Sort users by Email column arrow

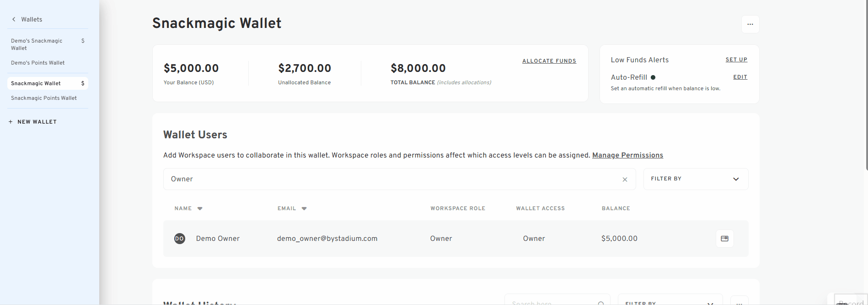[304, 208]
